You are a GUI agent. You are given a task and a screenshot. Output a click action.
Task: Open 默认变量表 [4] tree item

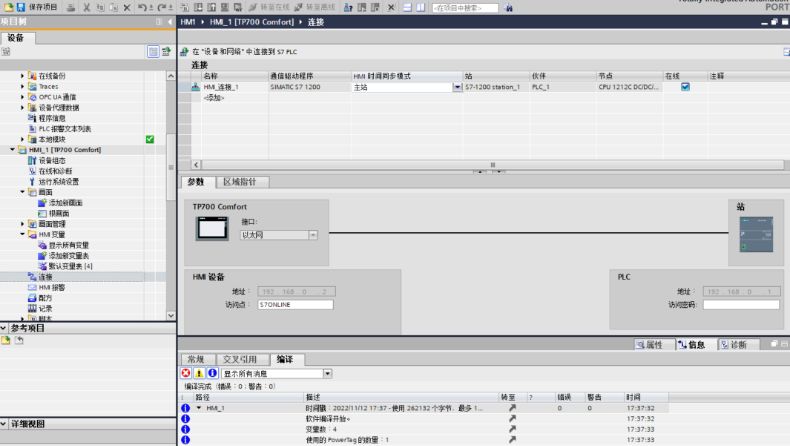70,266
